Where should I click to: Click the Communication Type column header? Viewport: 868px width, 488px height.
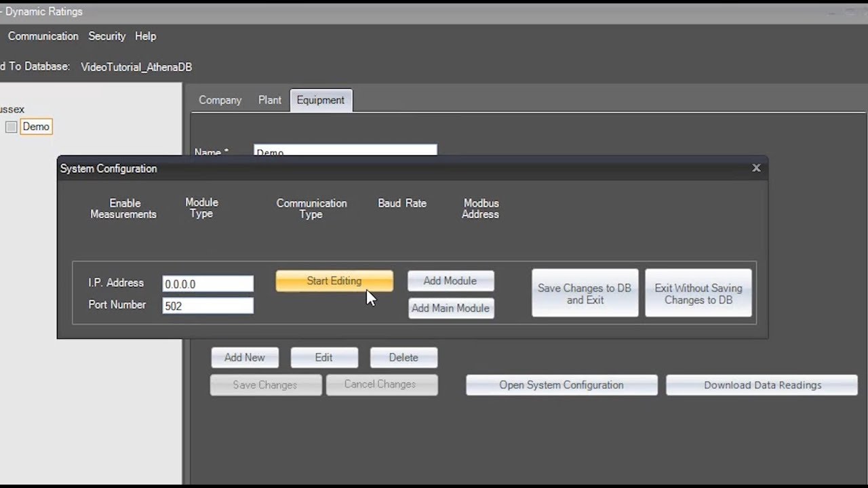[311, 209]
